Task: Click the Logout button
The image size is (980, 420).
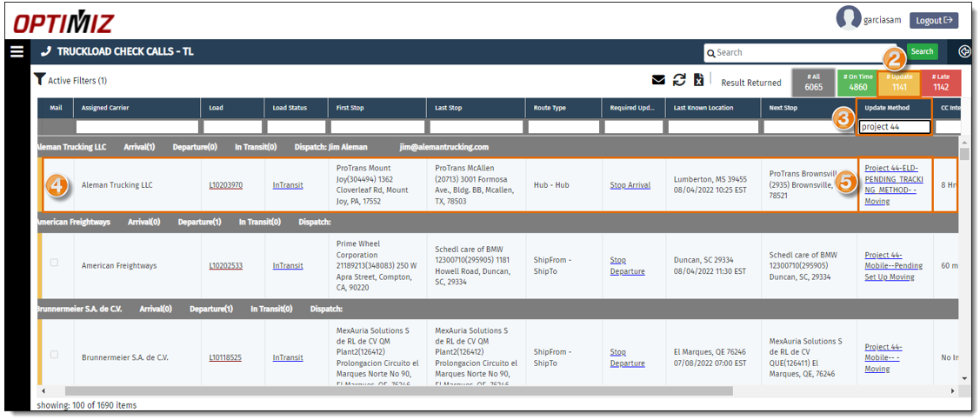Action: tap(933, 21)
